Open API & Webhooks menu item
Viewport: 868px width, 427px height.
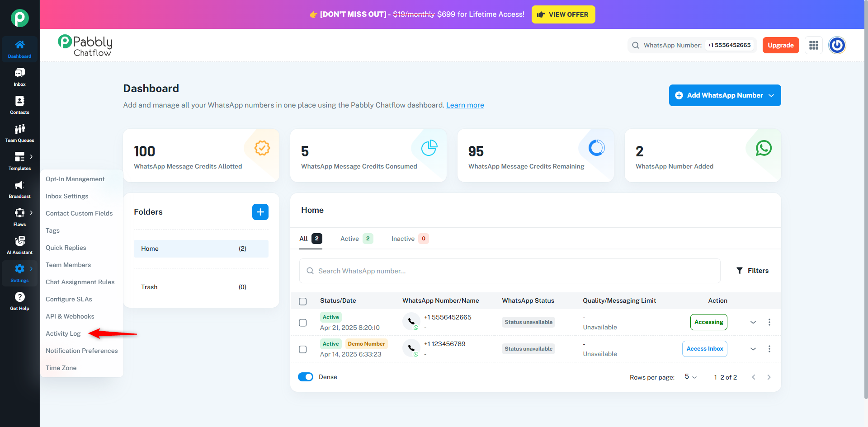(70, 316)
